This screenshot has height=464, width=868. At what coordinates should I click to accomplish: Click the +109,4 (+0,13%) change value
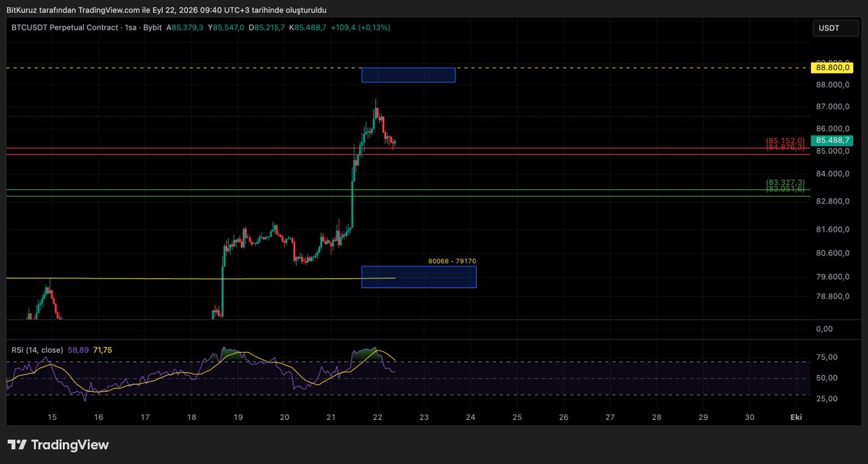point(360,27)
